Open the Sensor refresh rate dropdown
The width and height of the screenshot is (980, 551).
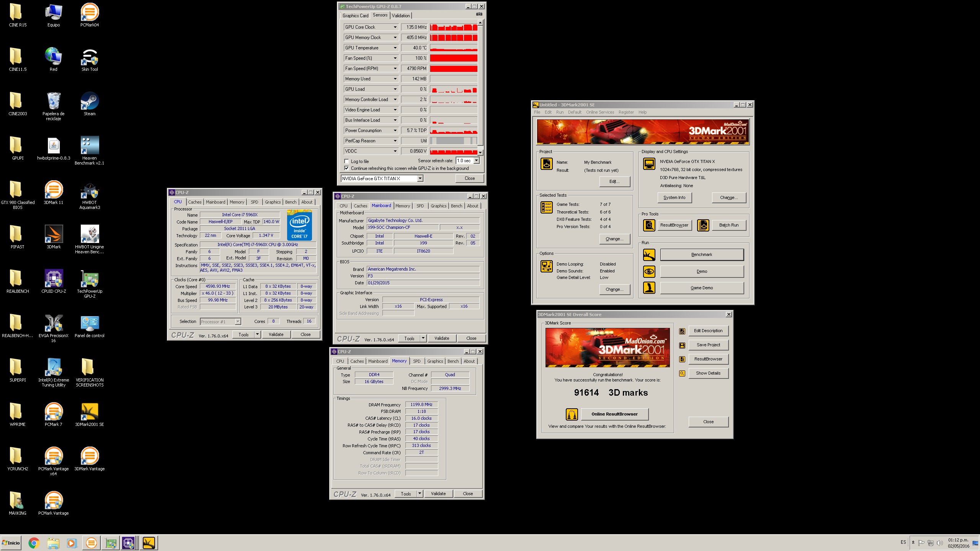point(477,161)
